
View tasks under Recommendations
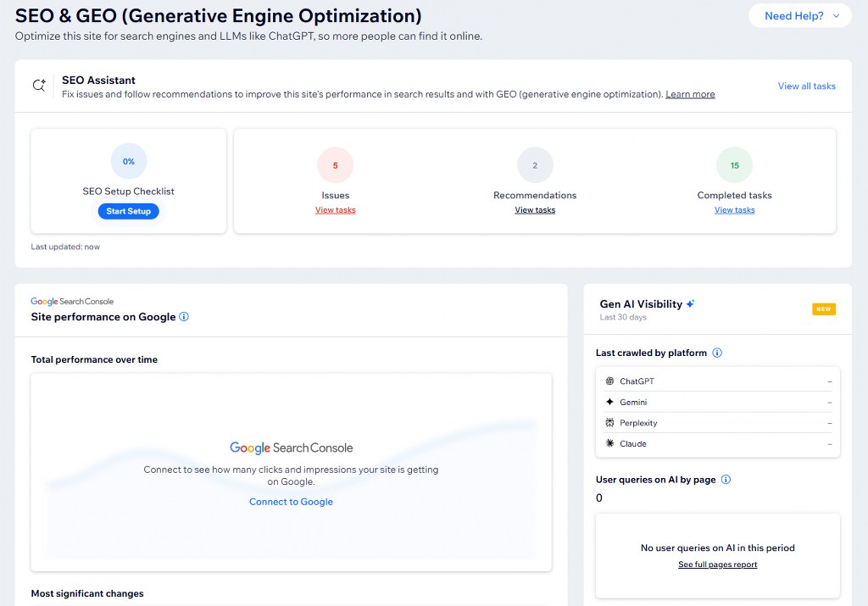(x=535, y=210)
